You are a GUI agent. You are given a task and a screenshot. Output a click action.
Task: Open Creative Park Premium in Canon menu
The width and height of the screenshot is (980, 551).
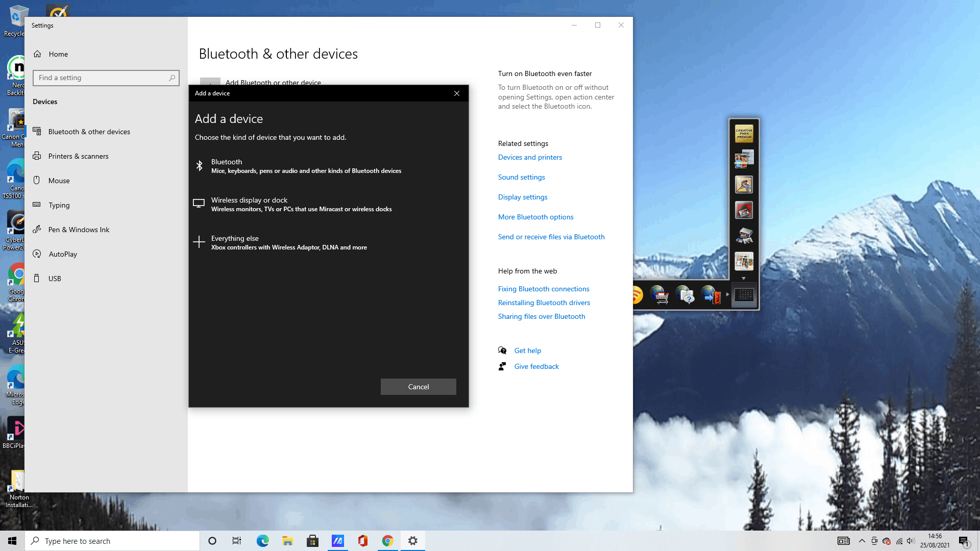(744, 134)
